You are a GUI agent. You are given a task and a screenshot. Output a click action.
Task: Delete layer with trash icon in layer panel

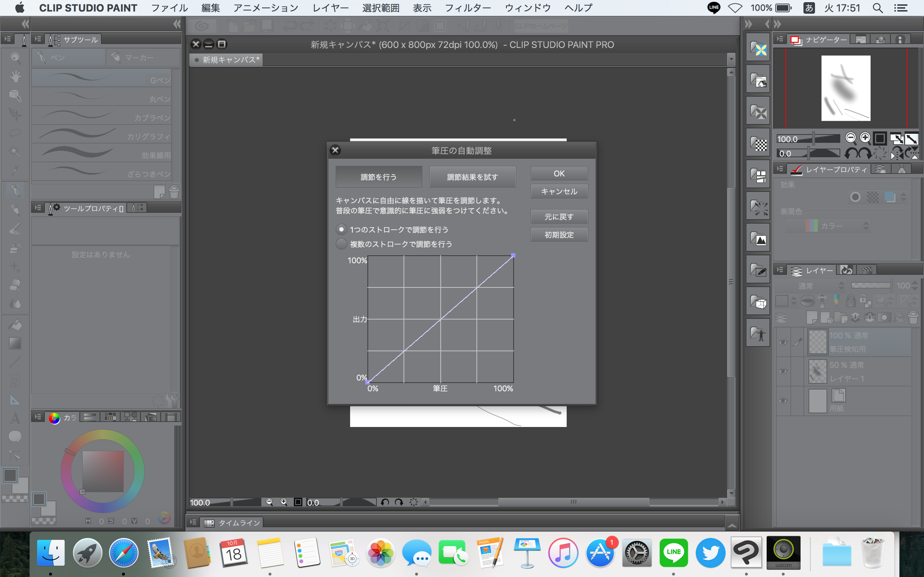tap(913, 317)
